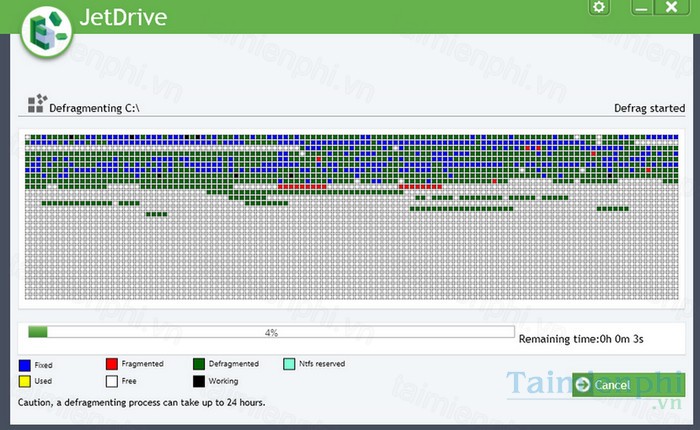Click the defragmenting blocks icon beside C:\
The height and width of the screenshot is (430, 700).
click(x=37, y=103)
